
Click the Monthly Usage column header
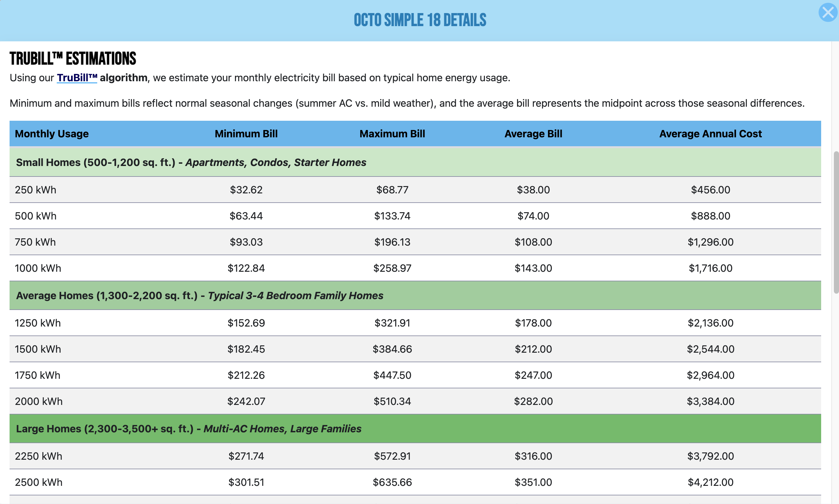pyautogui.click(x=52, y=134)
